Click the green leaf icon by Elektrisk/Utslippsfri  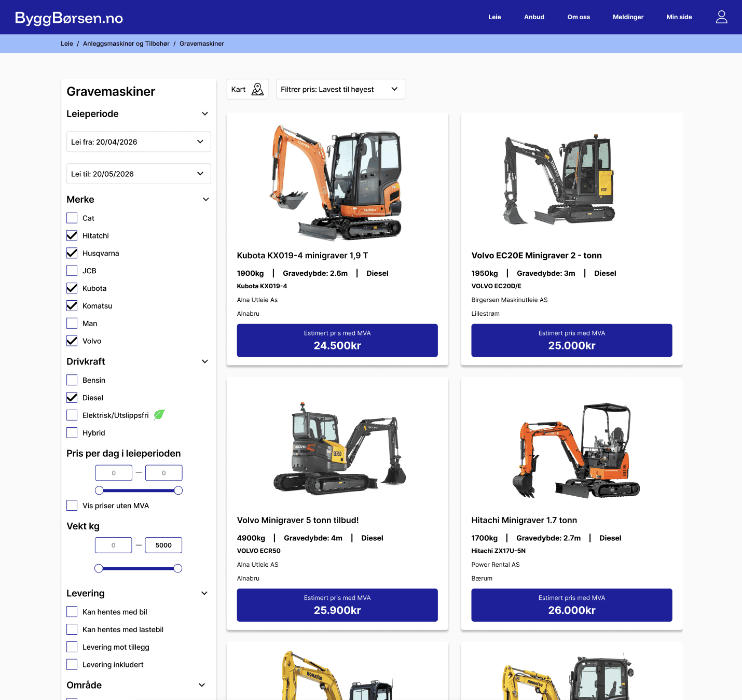[159, 415]
